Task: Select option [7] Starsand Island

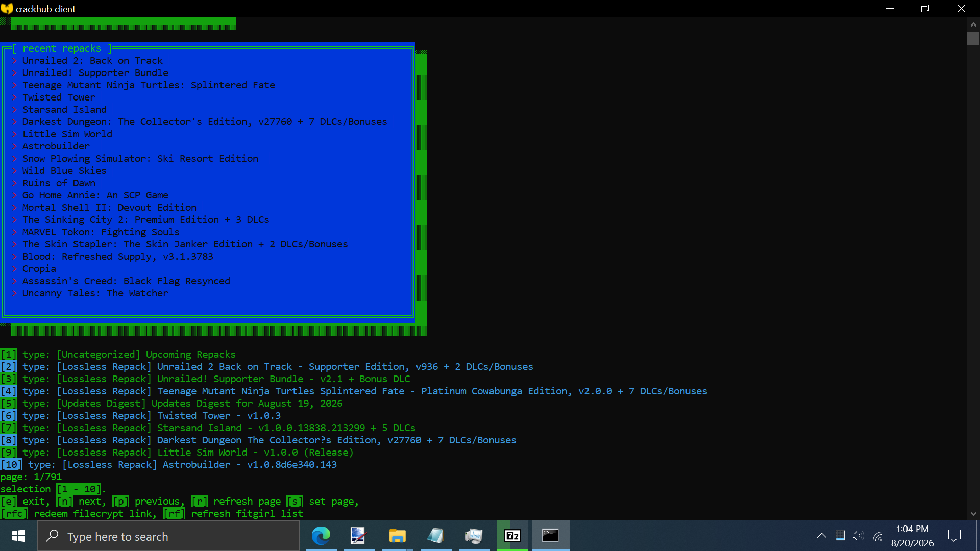Action: (208, 428)
